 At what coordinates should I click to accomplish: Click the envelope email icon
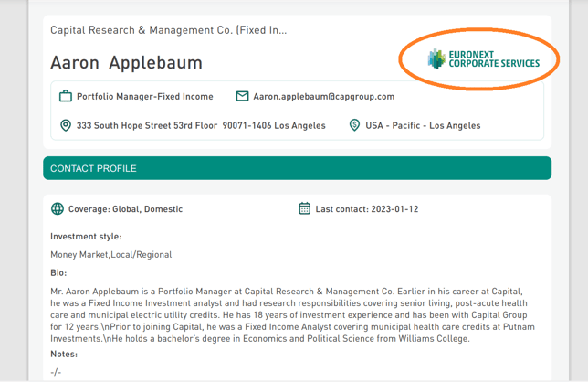tap(242, 96)
